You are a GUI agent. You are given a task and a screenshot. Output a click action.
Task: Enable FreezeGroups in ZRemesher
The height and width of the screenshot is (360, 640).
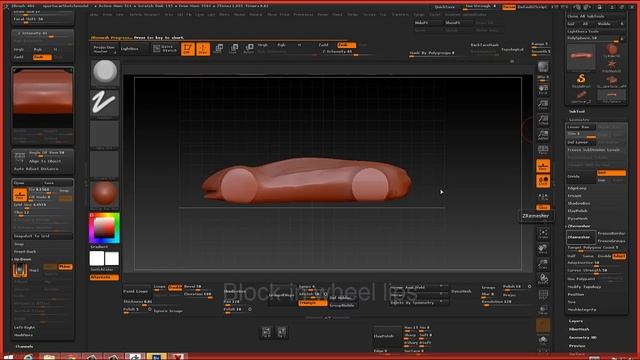[x=611, y=241]
